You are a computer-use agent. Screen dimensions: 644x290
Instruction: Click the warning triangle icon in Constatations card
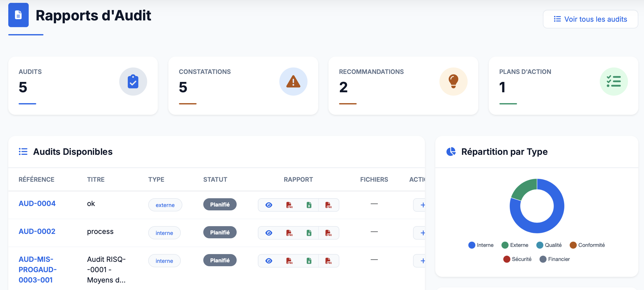click(293, 82)
